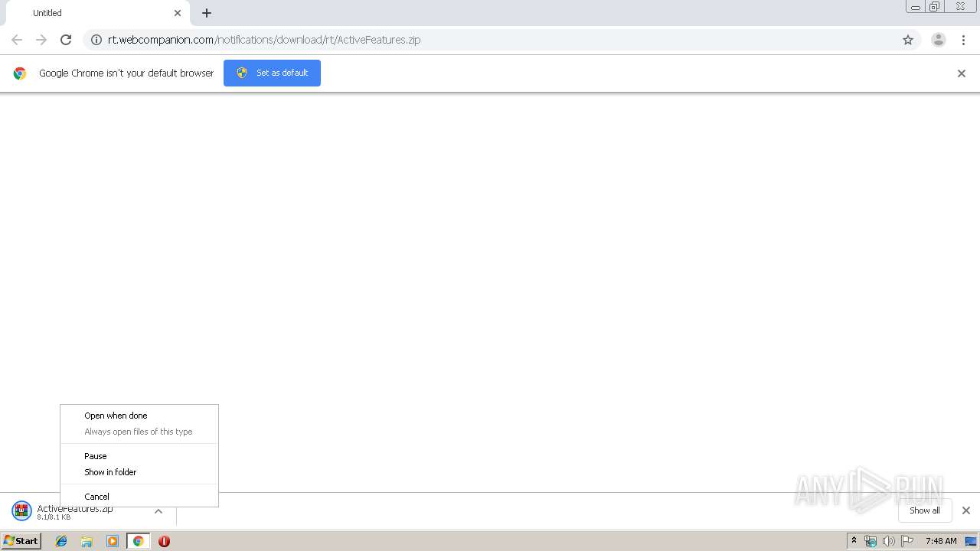Screen dimensions: 980x551
Task: Choose Show in folder menu entry
Action: coord(139,472)
